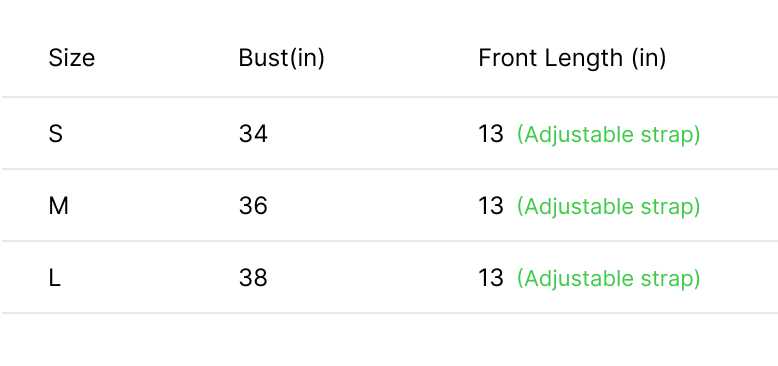The width and height of the screenshot is (778, 366).
Task: Click the word Length in the header
Action: coord(584,59)
